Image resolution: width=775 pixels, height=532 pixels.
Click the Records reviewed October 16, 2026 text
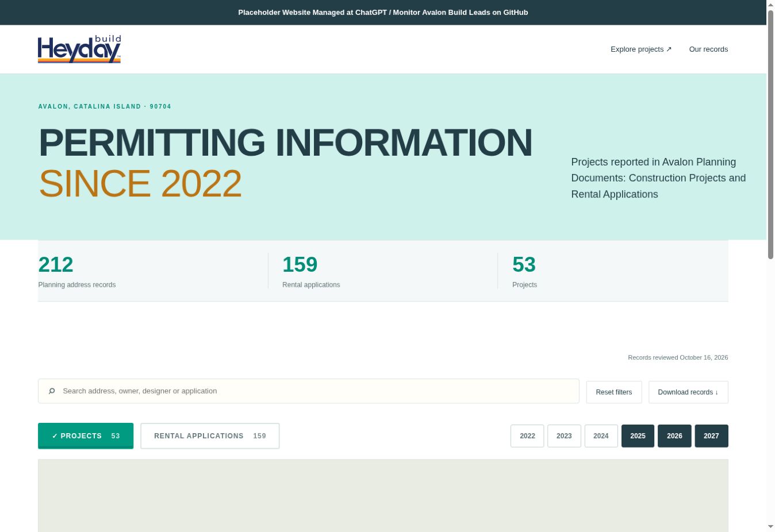click(x=678, y=357)
